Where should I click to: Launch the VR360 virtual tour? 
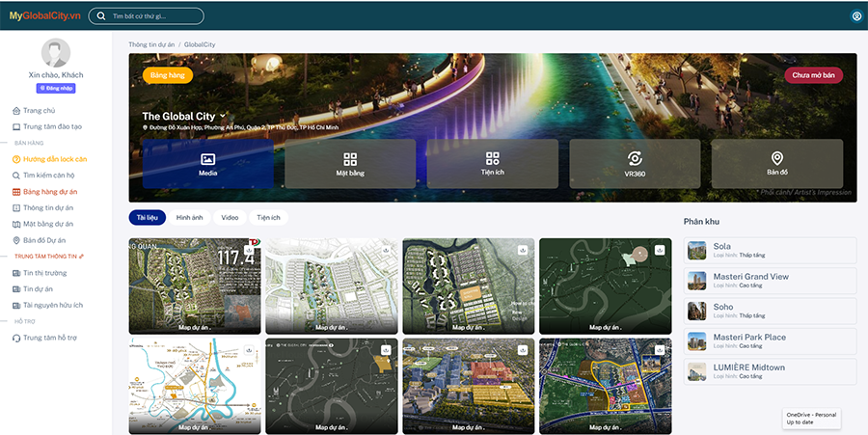(635, 163)
